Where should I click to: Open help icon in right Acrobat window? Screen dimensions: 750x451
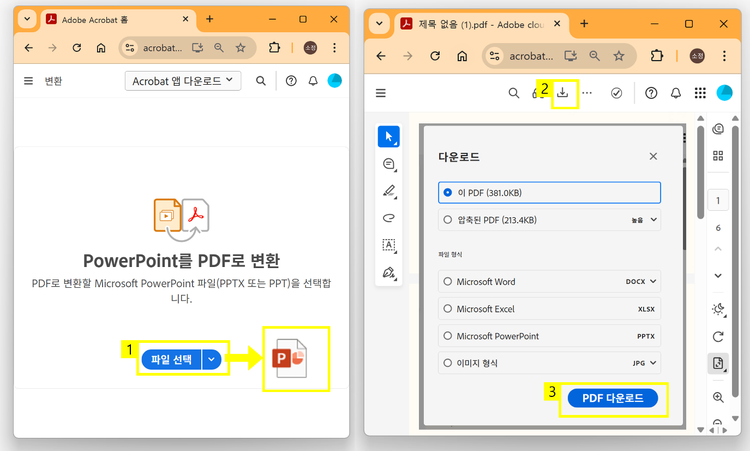click(651, 93)
